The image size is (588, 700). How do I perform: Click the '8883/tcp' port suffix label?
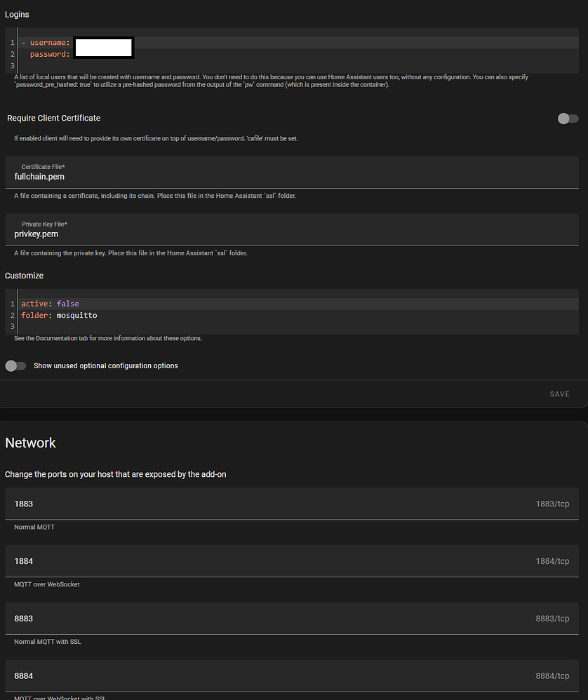click(552, 619)
